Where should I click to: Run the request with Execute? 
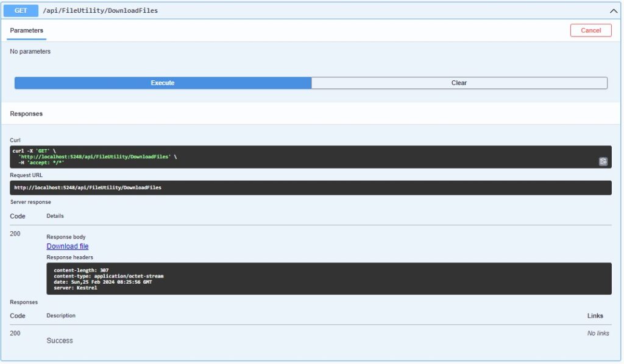(163, 83)
